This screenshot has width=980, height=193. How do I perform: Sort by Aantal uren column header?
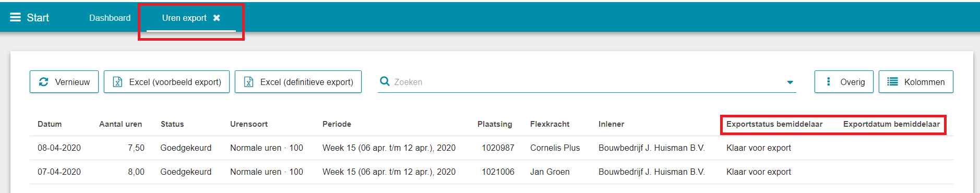pos(121,124)
